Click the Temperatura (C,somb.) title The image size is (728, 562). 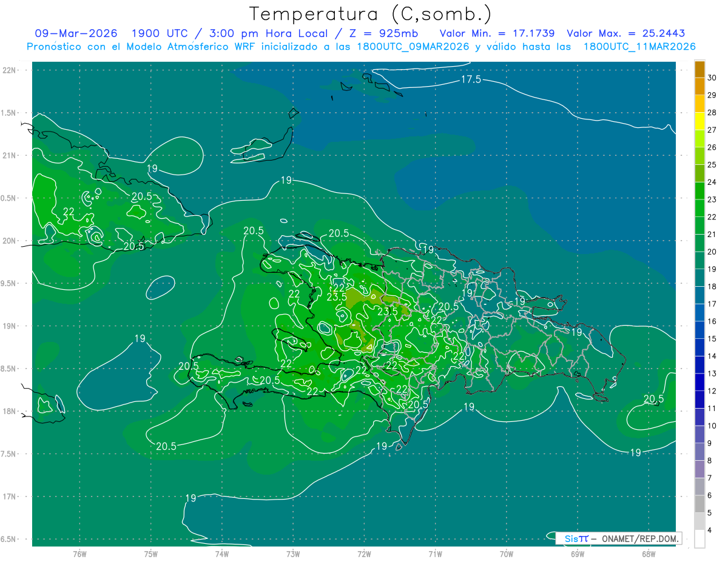[x=371, y=13]
